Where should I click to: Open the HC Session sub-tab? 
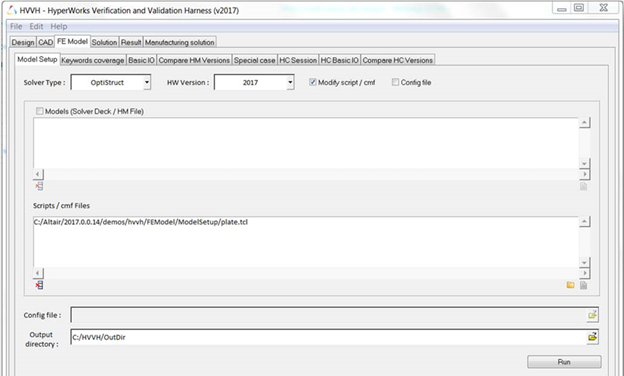(298, 60)
